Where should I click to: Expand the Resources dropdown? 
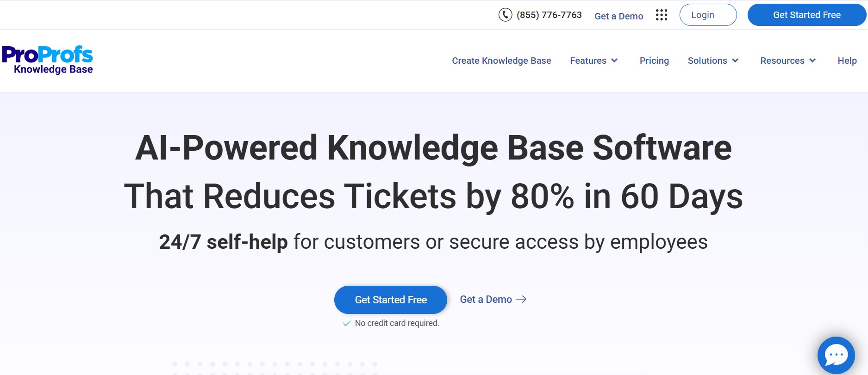tap(787, 61)
